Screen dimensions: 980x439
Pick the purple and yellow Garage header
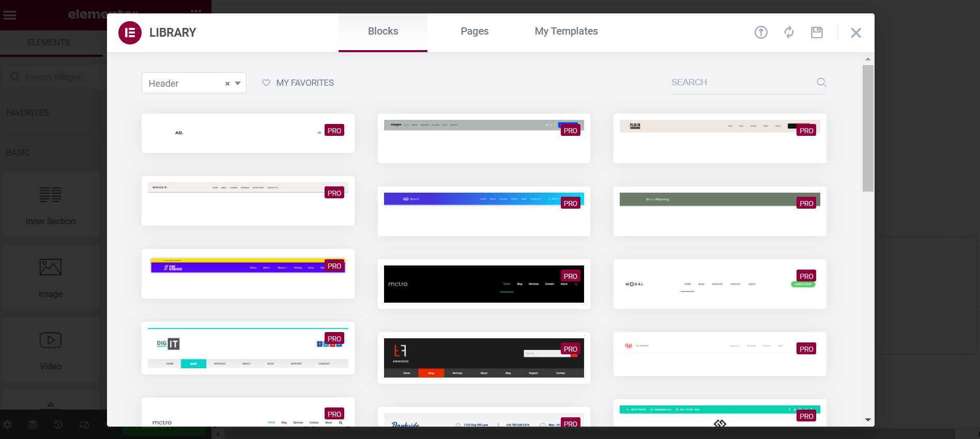248,274
